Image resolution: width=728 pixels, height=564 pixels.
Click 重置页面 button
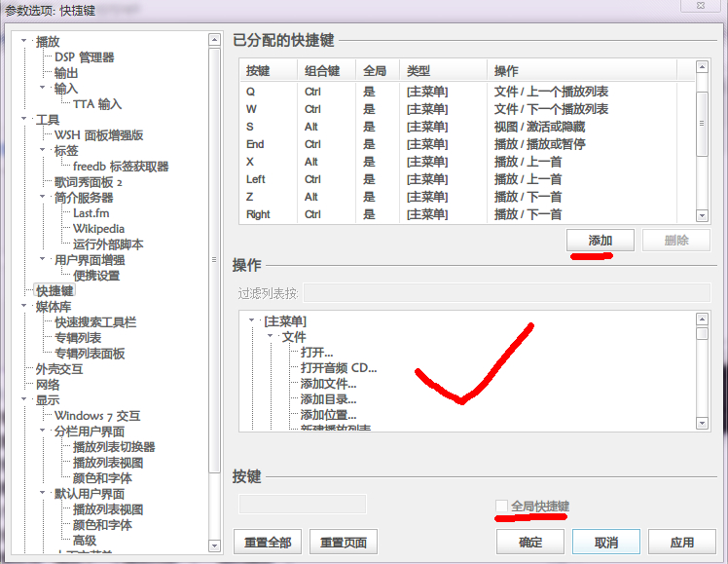(x=344, y=542)
